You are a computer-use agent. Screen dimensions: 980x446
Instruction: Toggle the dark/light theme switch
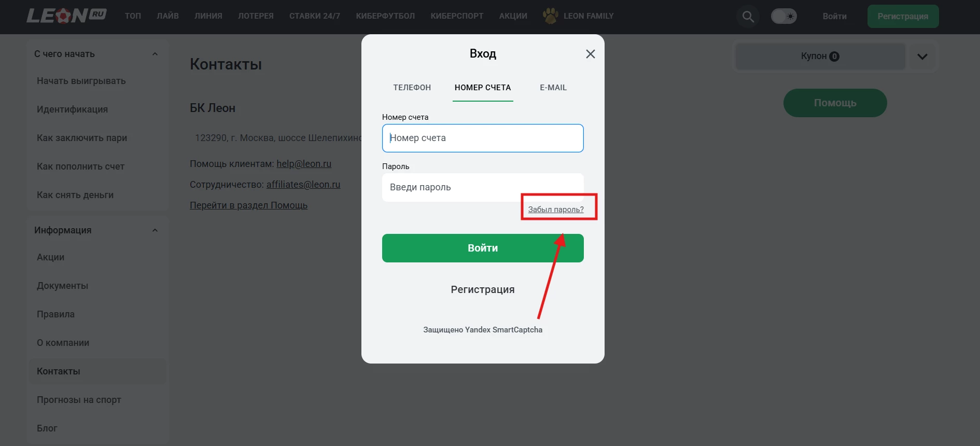[x=783, y=16]
